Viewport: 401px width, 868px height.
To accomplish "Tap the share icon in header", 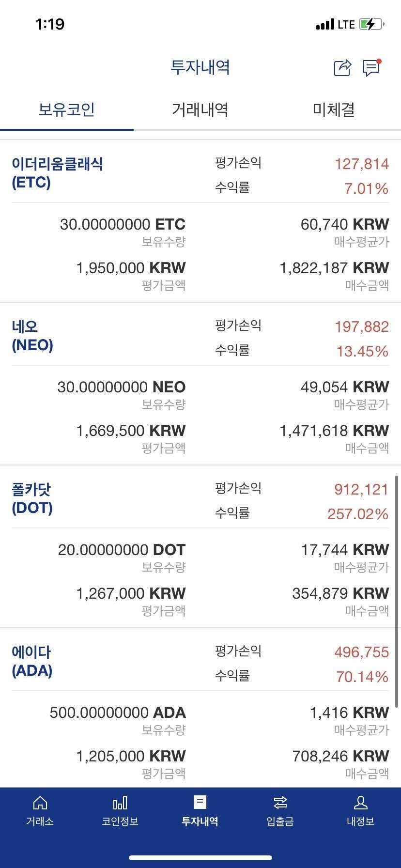I will (x=342, y=68).
